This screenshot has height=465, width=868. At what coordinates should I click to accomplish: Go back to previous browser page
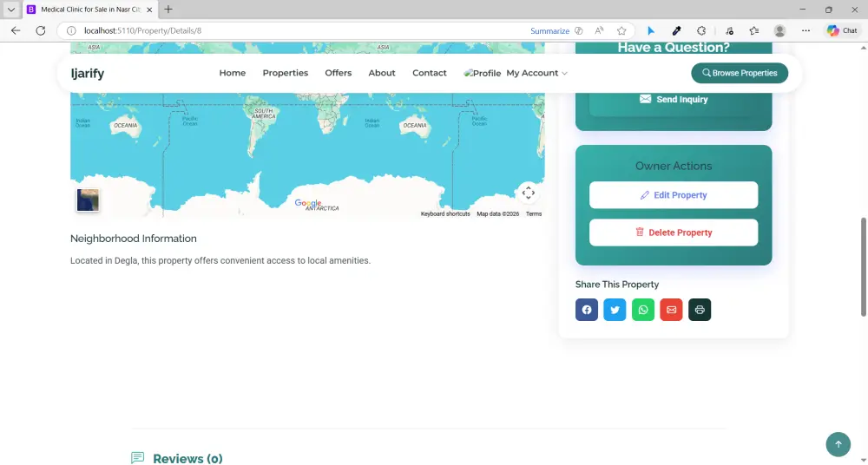coord(16,31)
